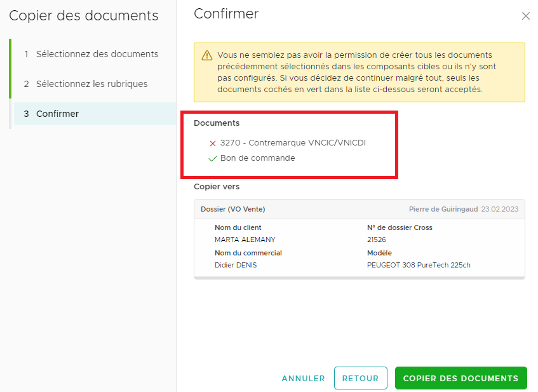
Task: Click author Pierre de Guiringaud
Action: 443,209
